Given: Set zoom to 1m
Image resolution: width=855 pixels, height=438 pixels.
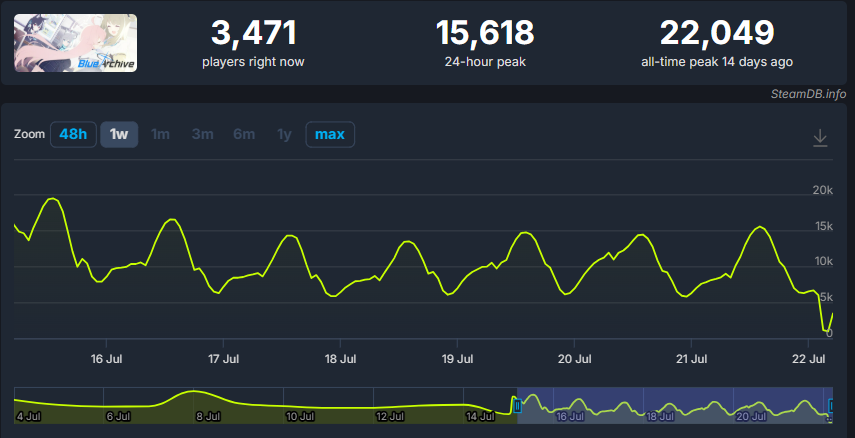Looking at the screenshot, I should (x=160, y=134).
